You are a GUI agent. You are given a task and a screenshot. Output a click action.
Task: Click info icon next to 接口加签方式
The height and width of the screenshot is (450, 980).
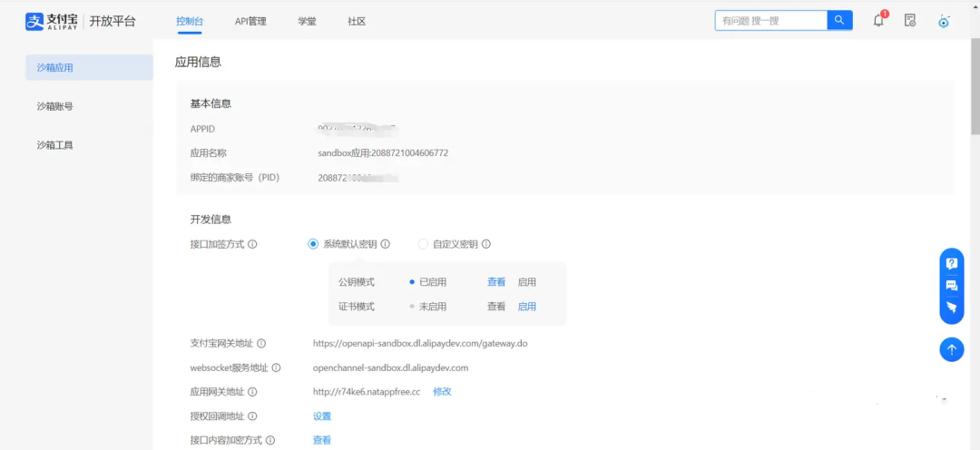(252, 244)
